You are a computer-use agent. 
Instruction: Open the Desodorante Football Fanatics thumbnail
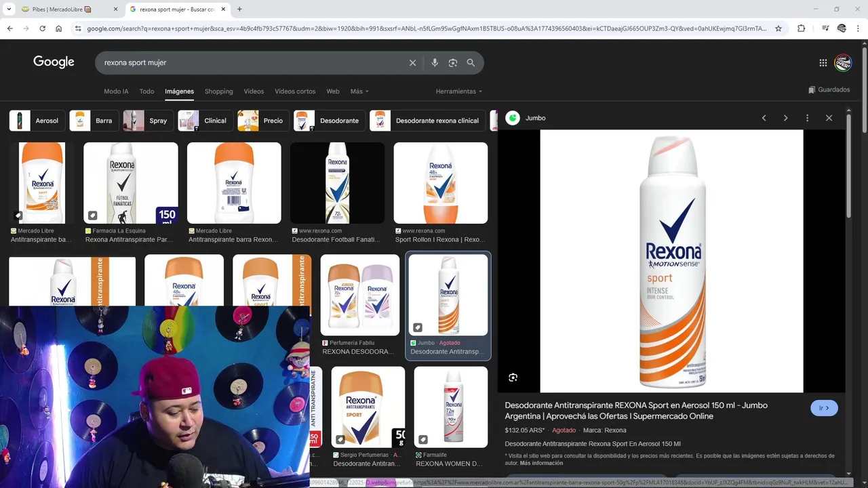337,183
